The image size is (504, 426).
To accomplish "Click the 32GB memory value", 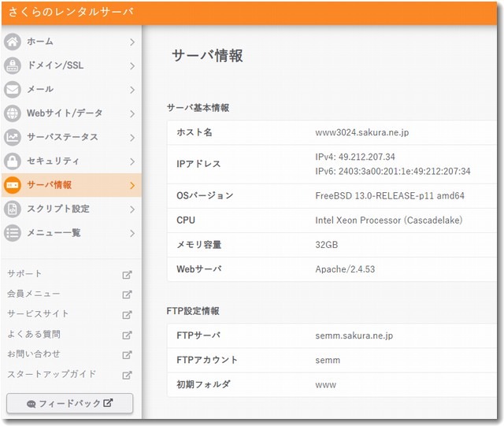I will pyautogui.click(x=327, y=245).
